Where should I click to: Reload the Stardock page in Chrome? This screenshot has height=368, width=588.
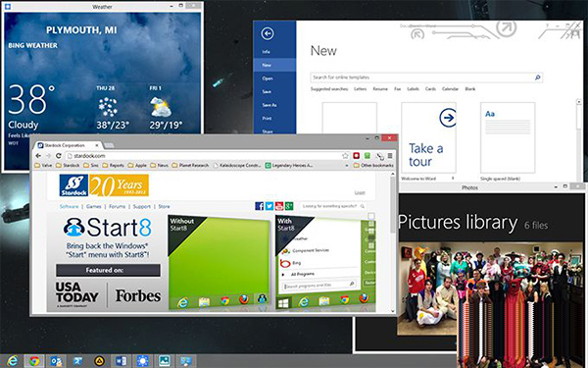[x=59, y=155]
